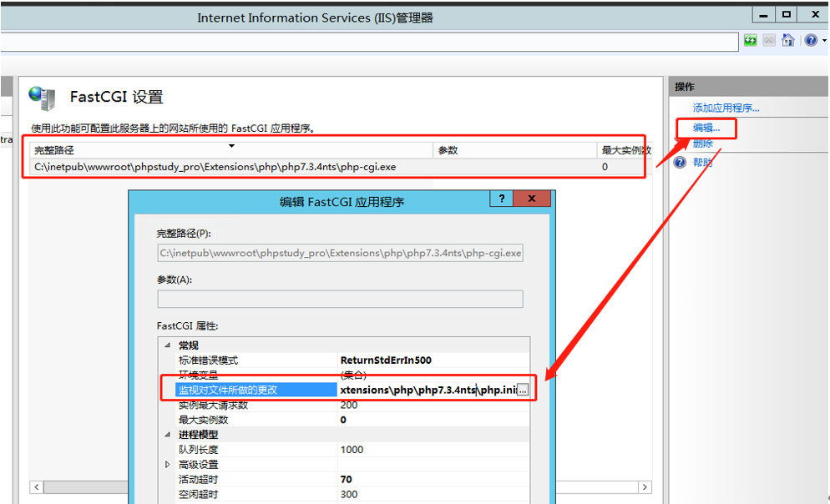Select the php-cgi.exe row in FastCGI list
The width and height of the screenshot is (830, 504).
click(x=339, y=167)
